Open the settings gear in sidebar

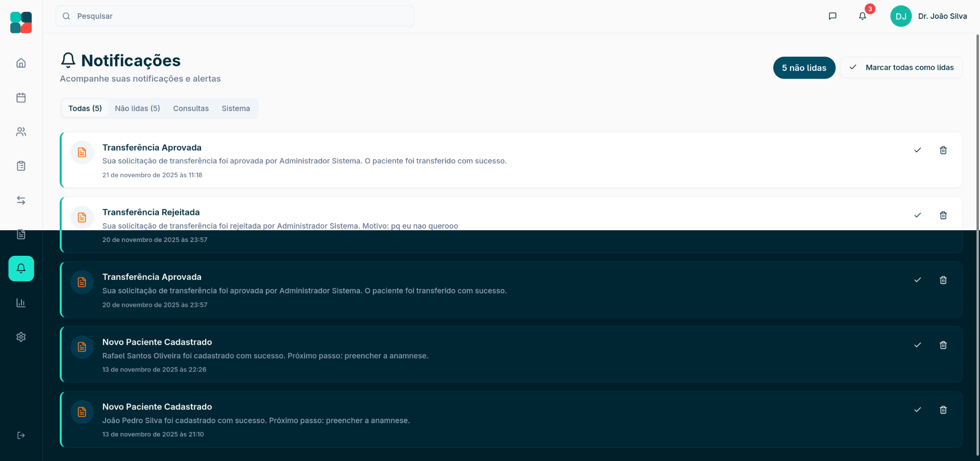point(21,337)
